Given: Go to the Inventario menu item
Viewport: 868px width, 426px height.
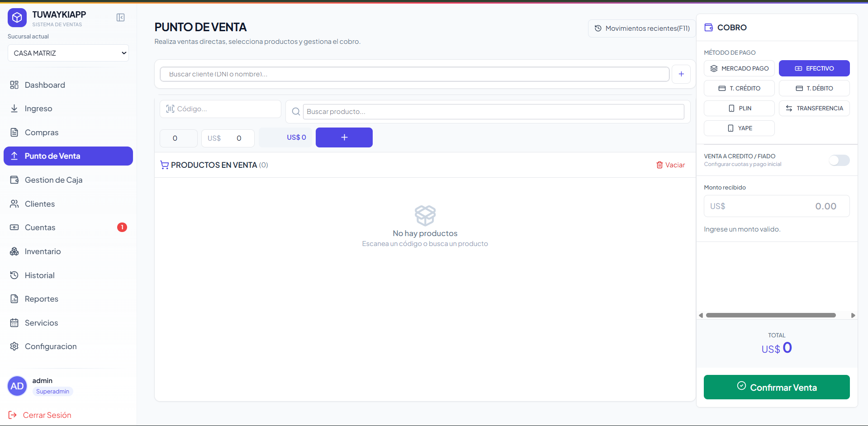Looking at the screenshot, I should (43, 251).
